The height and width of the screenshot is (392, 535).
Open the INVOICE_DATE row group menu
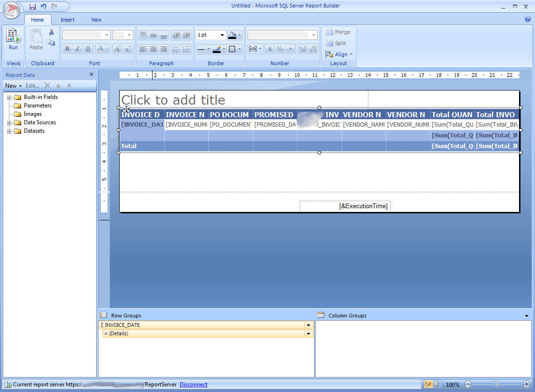[308, 325]
